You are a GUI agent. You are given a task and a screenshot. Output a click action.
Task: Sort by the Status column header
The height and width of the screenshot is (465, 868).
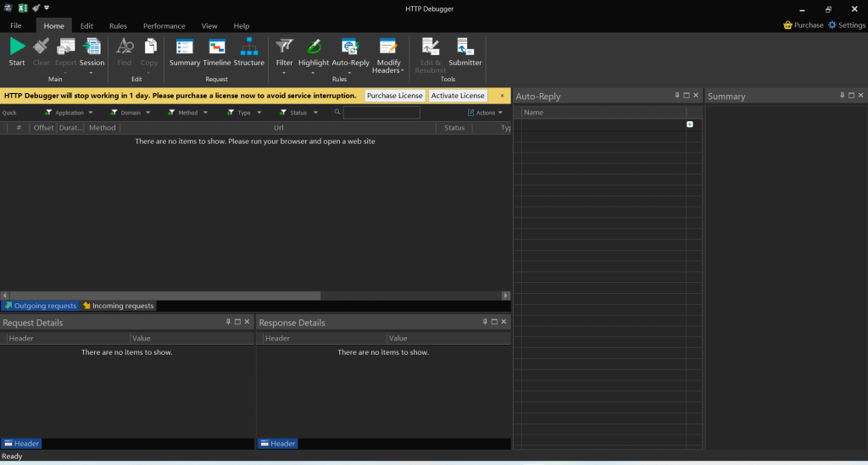(454, 128)
